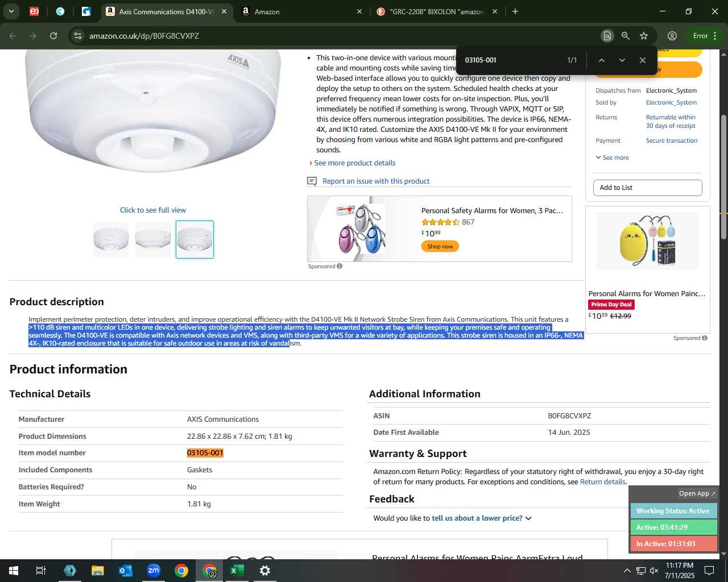Close the GRC-220B BIXOLON tab
The height and width of the screenshot is (582, 728).
coord(495,11)
